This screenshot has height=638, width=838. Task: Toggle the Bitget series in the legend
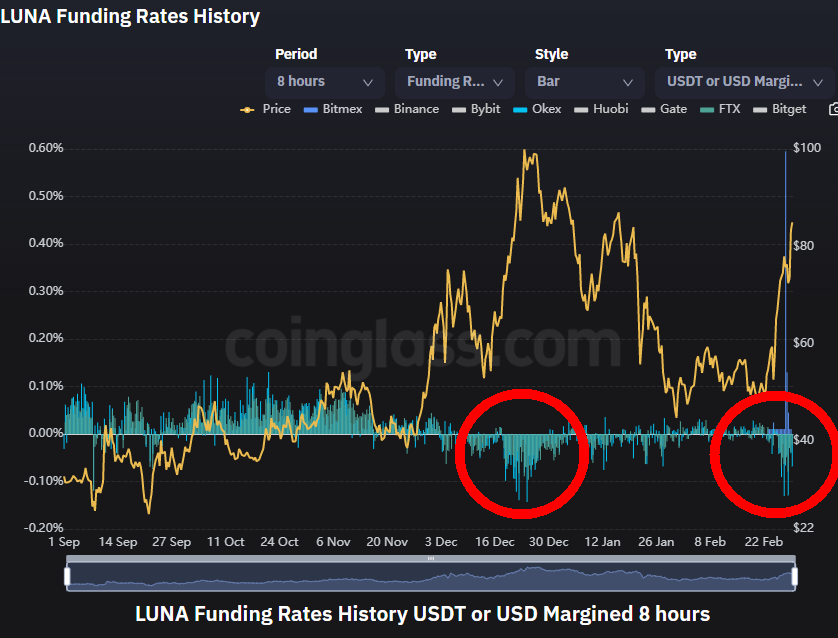pyautogui.click(x=779, y=109)
